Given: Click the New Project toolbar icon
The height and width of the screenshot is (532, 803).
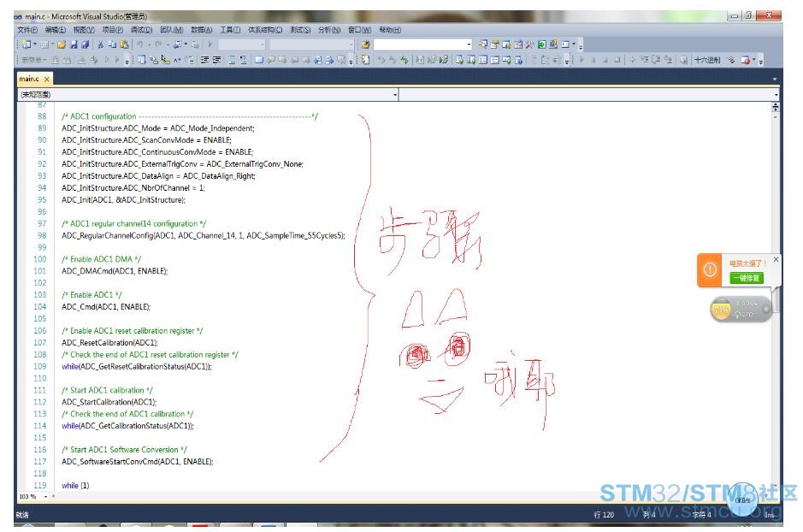Looking at the screenshot, I should (x=27, y=44).
